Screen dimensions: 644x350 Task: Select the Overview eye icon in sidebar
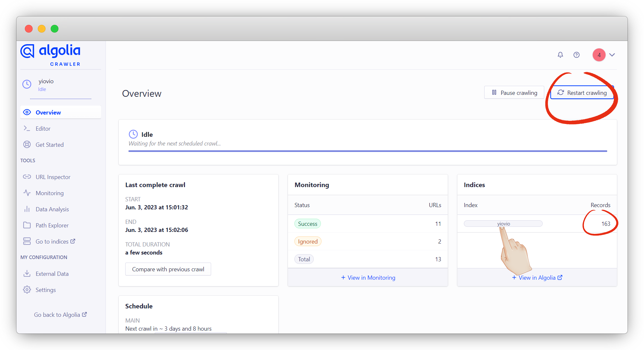point(27,112)
